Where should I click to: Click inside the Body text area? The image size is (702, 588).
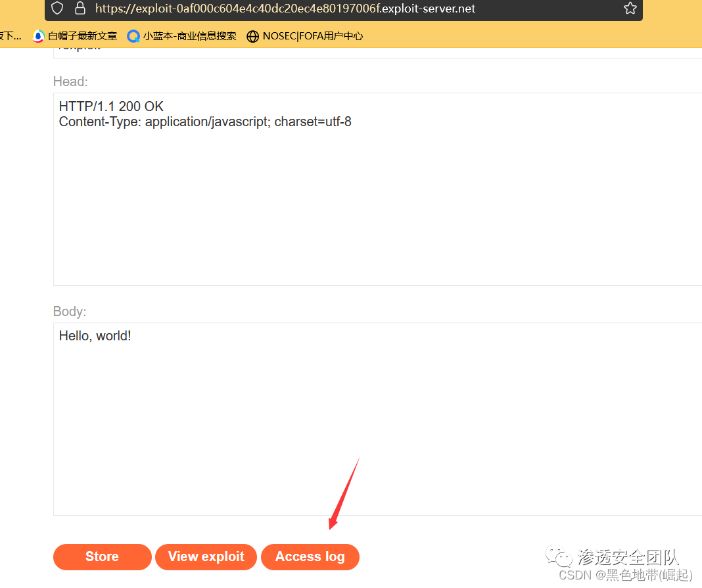[x=377, y=419]
